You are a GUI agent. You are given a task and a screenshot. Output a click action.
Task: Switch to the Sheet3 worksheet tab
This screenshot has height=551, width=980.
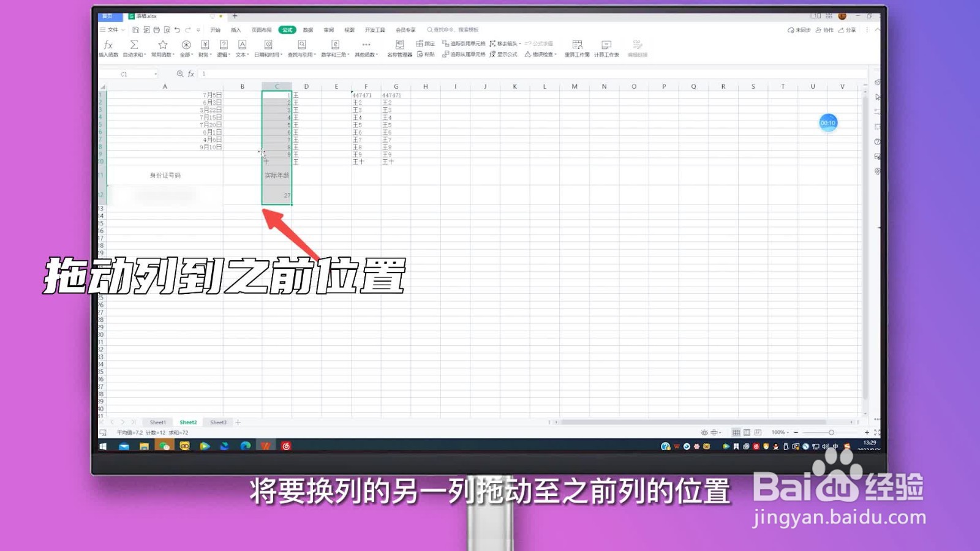point(218,422)
